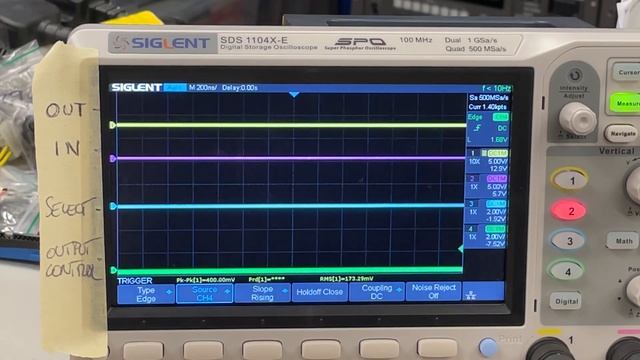Screen dimensions: 640x360
Task: Push the softkey below Source CH4
Action: [x=203, y=350]
